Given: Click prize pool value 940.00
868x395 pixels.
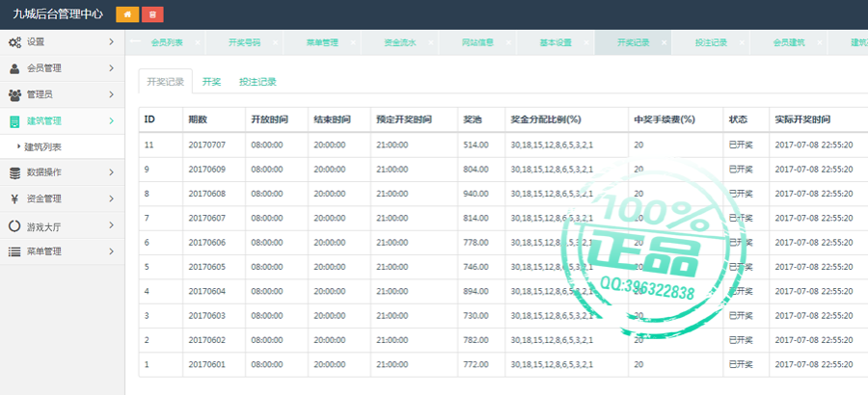Looking at the screenshot, I should coord(476,194).
